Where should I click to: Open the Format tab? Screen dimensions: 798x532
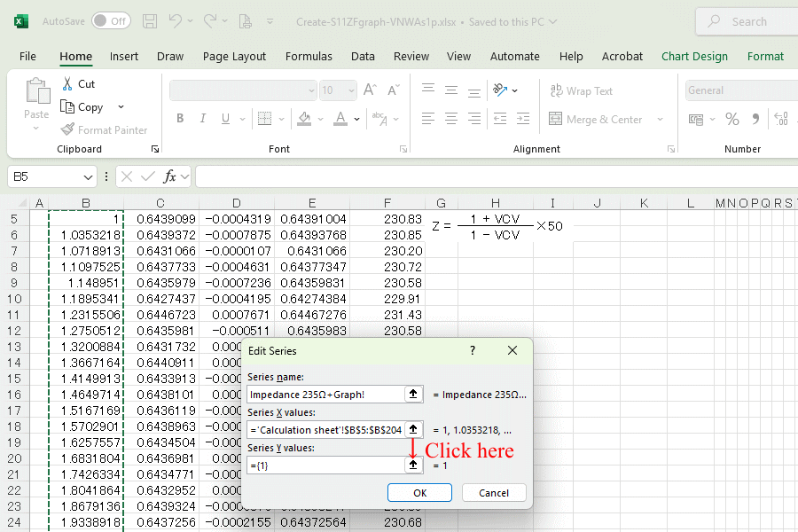pyautogui.click(x=765, y=56)
